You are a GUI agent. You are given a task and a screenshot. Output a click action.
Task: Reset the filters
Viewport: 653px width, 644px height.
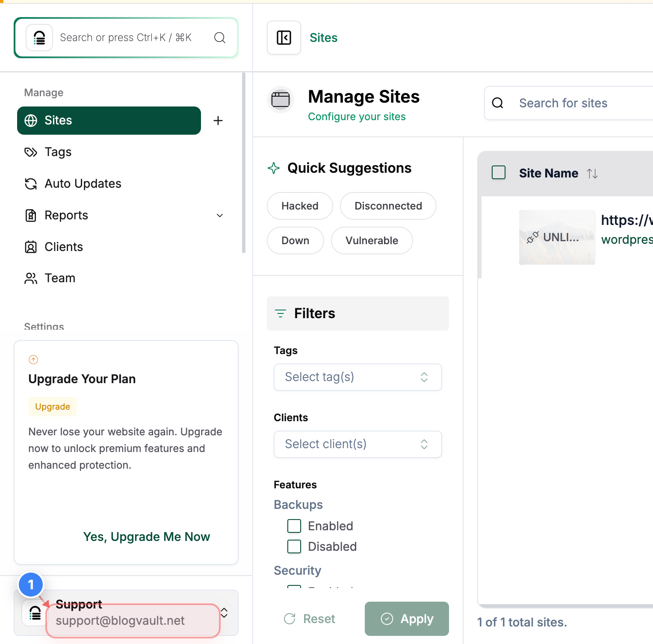tap(310, 619)
